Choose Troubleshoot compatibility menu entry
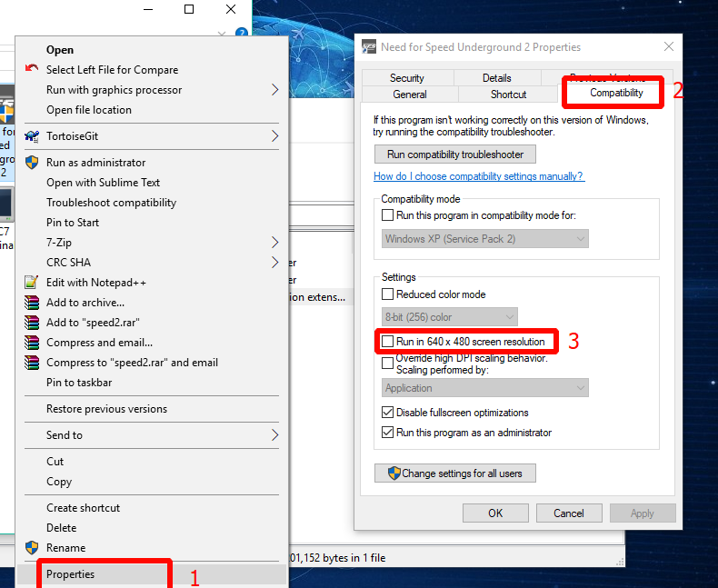 pyautogui.click(x=152, y=203)
